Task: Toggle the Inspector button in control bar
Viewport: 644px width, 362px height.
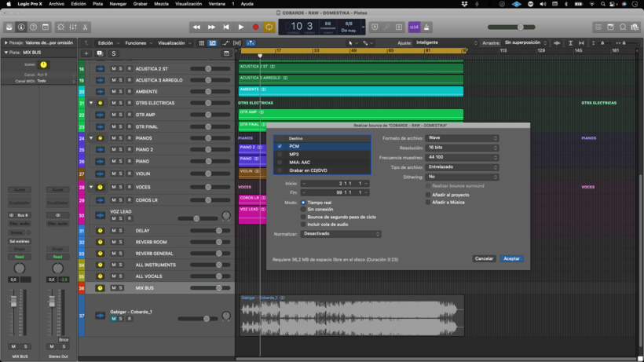Action: point(21,27)
